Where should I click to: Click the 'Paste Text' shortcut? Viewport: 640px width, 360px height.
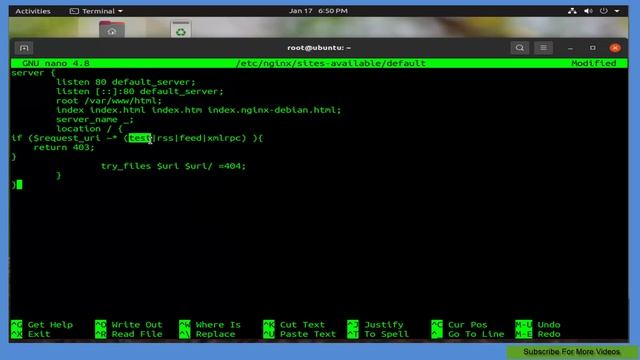click(x=300, y=334)
